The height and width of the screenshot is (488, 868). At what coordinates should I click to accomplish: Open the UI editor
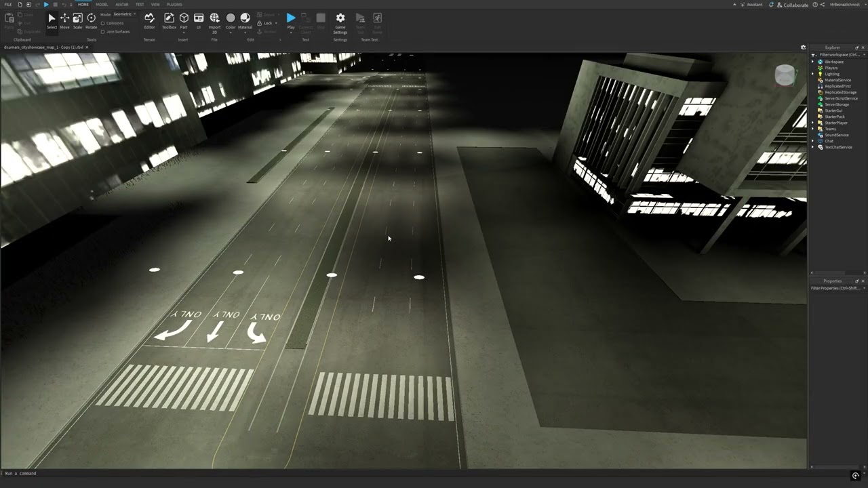click(x=199, y=21)
